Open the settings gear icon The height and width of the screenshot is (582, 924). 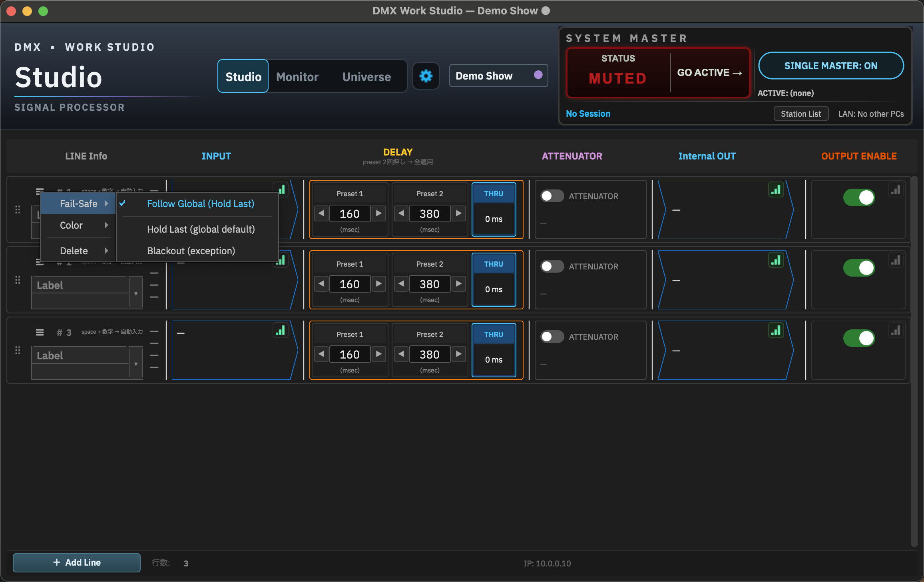(x=426, y=76)
